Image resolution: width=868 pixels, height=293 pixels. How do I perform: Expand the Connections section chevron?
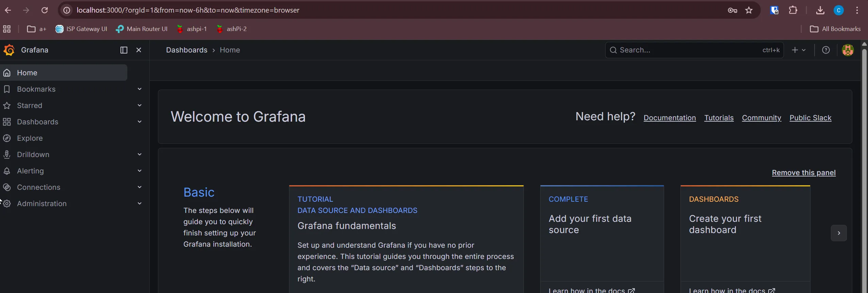140,187
